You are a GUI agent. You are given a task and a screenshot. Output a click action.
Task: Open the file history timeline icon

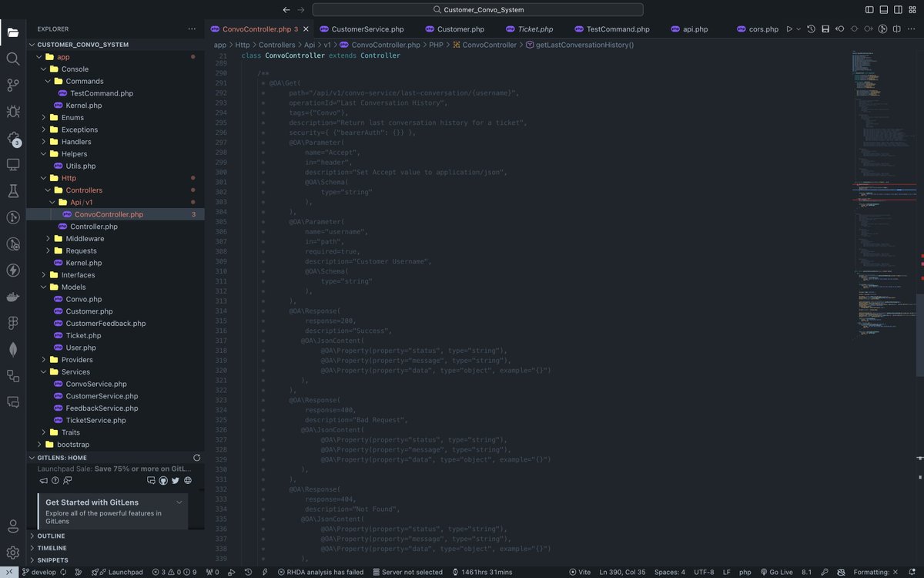(x=811, y=29)
